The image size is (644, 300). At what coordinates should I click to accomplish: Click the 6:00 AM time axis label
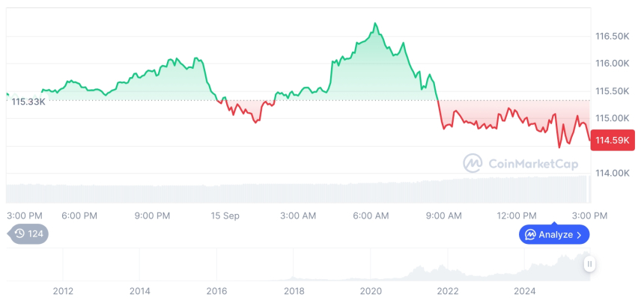(x=371, y=215)
